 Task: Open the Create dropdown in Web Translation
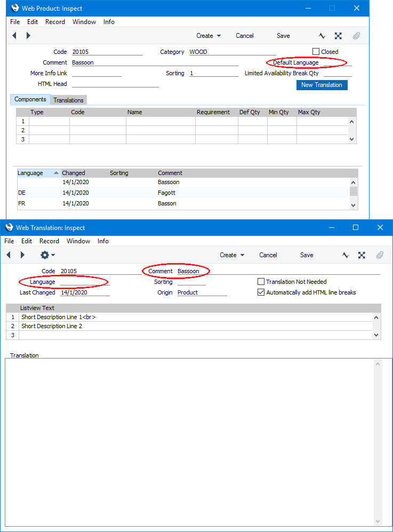(x=232, y=255)
